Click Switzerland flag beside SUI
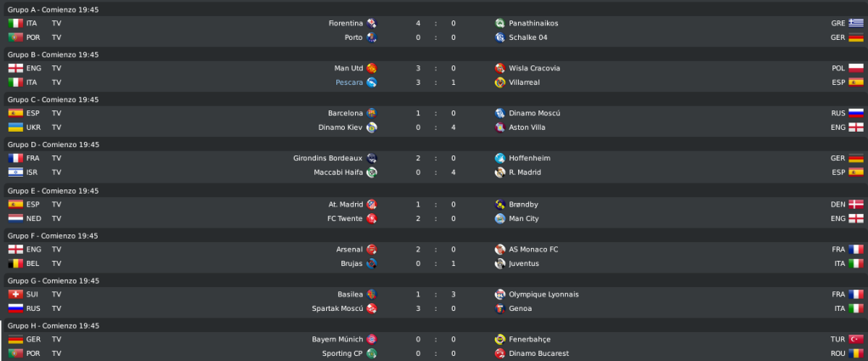Image resolution: width=868 pixels, height=361 pixels. (x=15, y=294)
